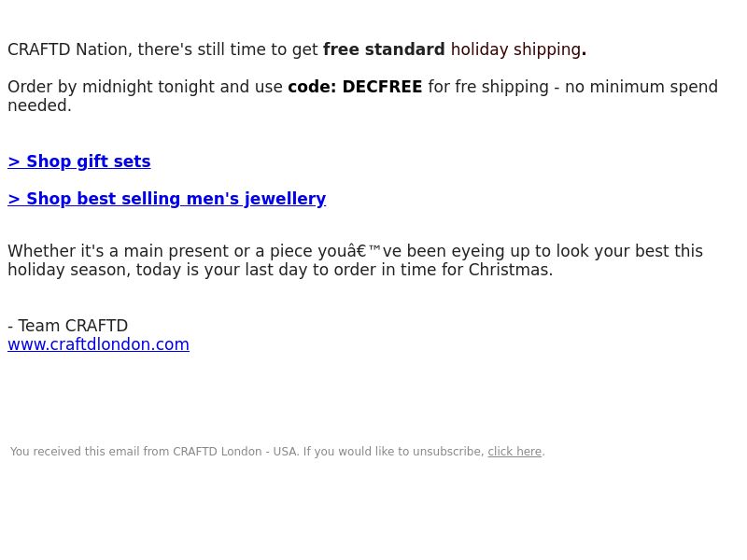This screenshot has height=560, width=747.
Task: Click the word 'needed.' on second line
Action: [39, 105]
